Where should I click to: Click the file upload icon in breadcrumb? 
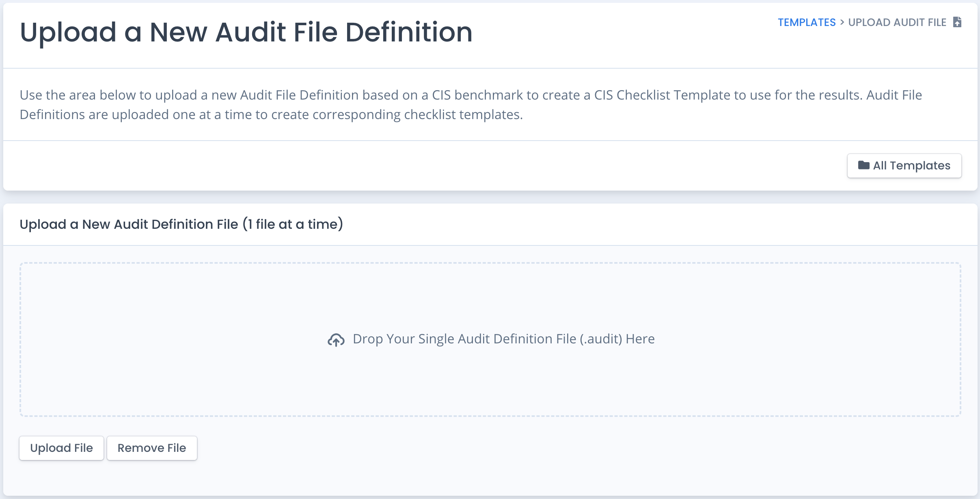(957, 22)
